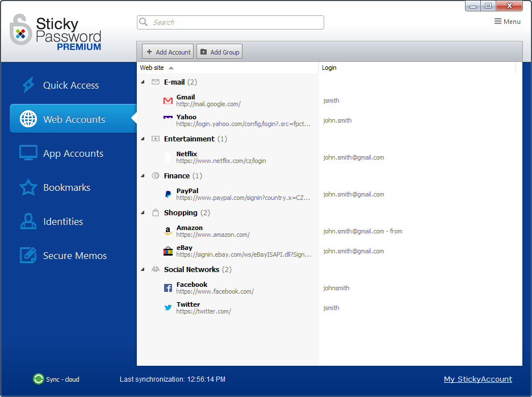
Task: Minimize the Sticky Password window
Action: [472, 6]
